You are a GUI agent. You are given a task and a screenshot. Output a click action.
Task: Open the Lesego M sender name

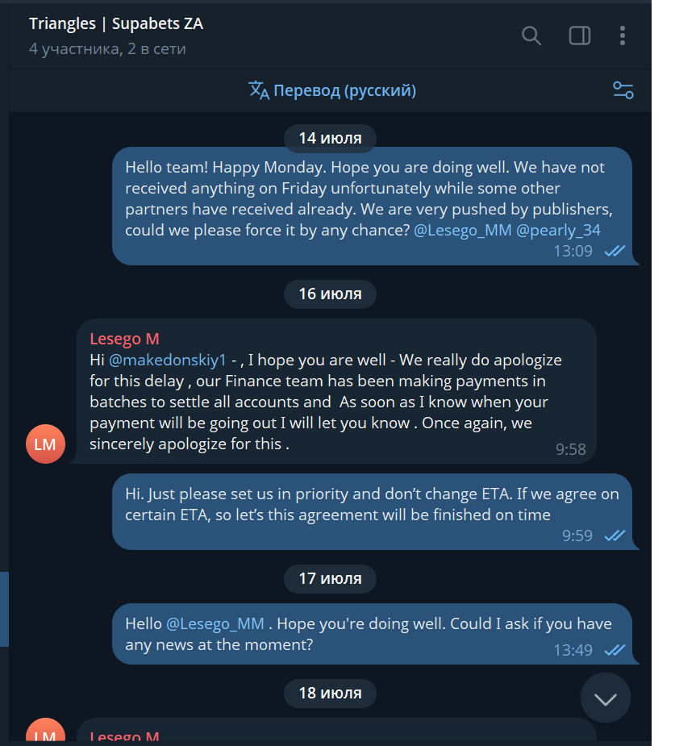pyautogui.click(x=124, y=339)
